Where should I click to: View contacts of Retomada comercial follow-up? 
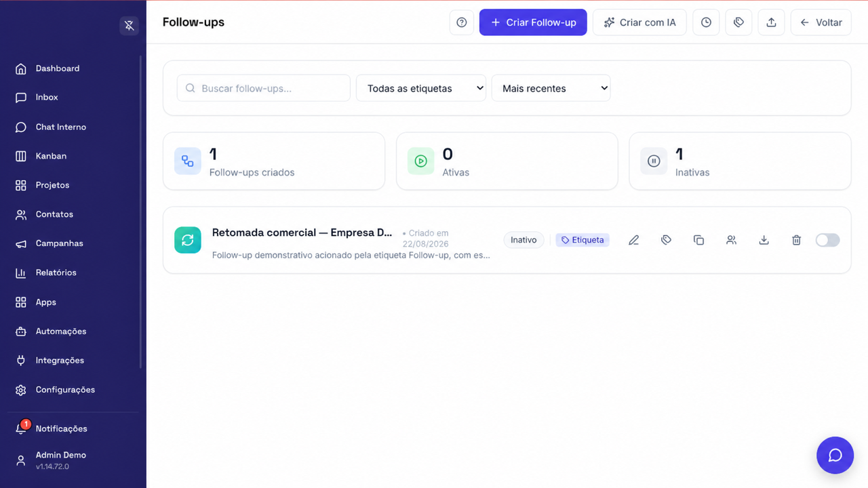click(x=731, y=240)
